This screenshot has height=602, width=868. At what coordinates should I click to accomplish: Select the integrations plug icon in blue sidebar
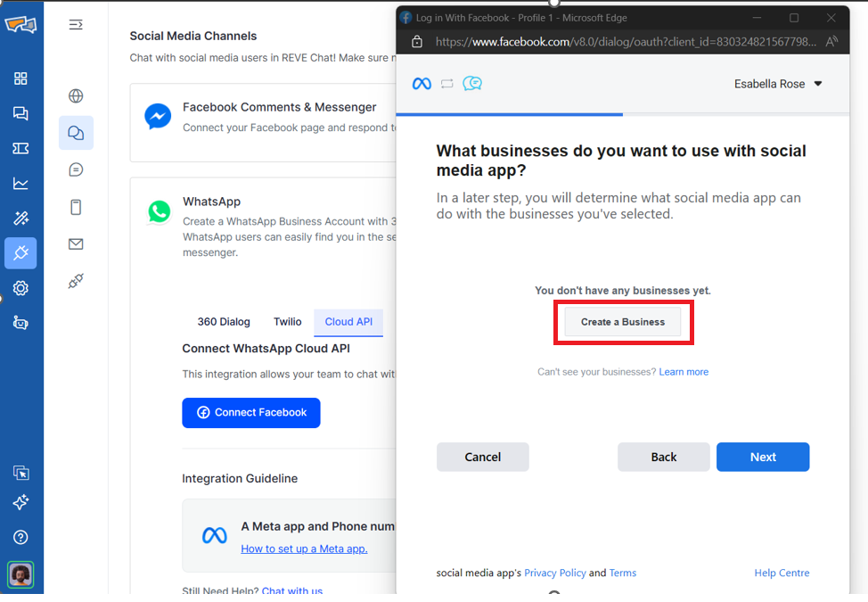20,253
